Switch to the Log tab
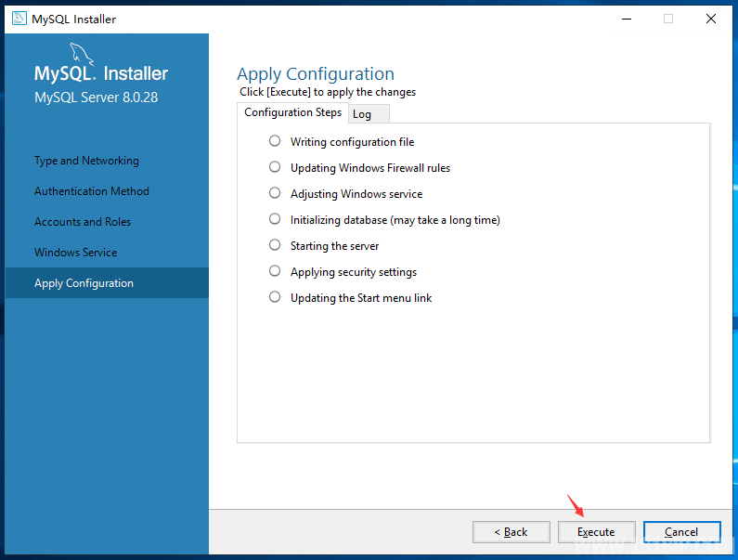The height and width of the screenshot is (560, 738). [369, 114]
